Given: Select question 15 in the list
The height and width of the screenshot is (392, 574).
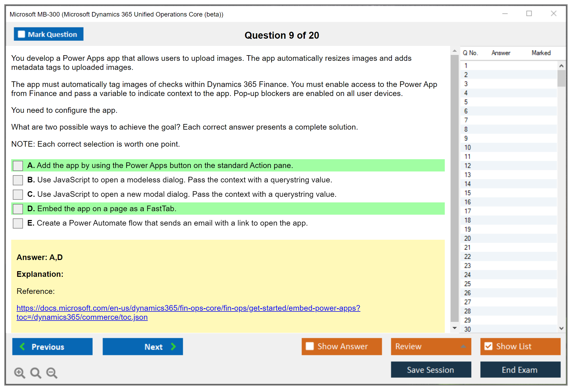Looking at the screenshot, I should tap(468, 193).
